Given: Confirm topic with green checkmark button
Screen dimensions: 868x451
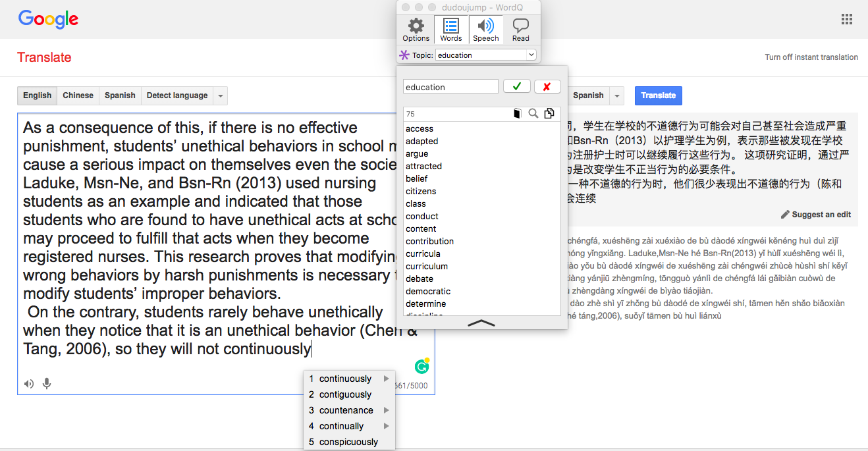Looking at the screenshot, I should click(x=517, y=87).
